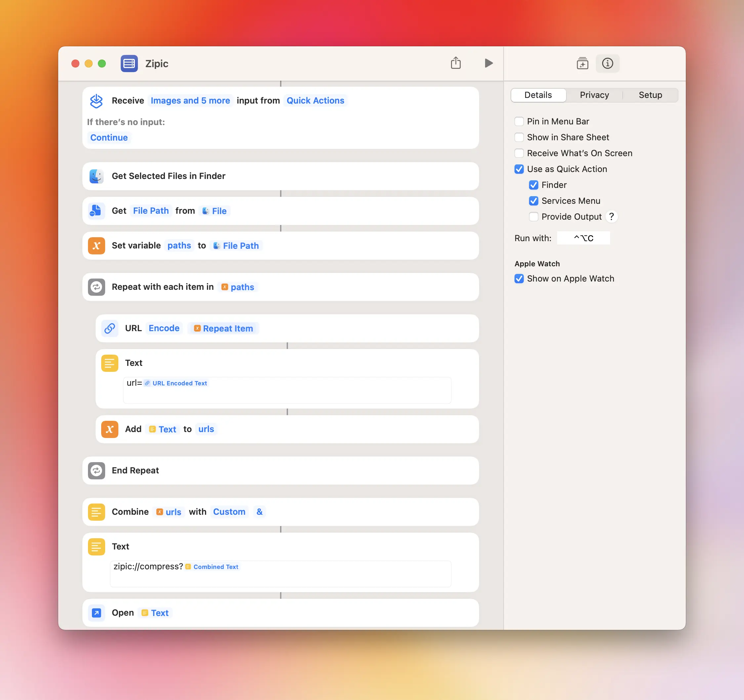Viewport: 744px width, 700px height.
Task: Enable Pin in Menu Bar
Action: (x=519, y=121)
